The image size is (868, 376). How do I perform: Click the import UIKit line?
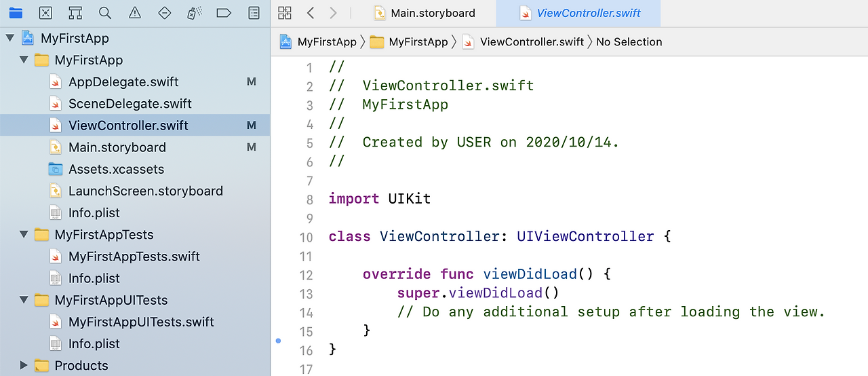380,199
